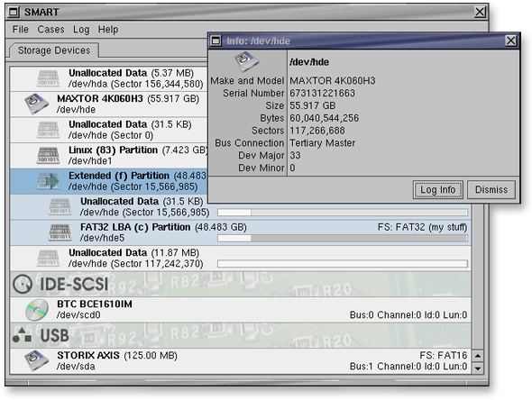
Task: Click the FS: FAT16 label
Action: (444, 355)
